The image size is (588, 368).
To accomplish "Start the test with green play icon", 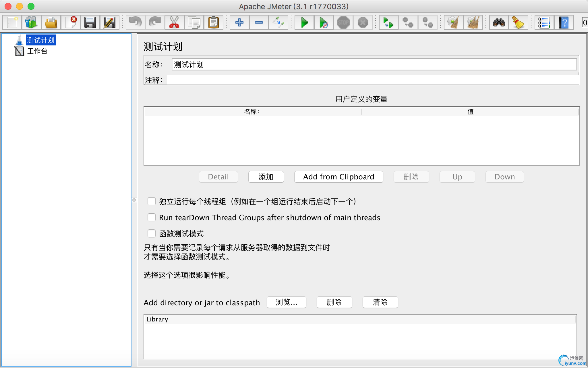I will click(304, 22).
